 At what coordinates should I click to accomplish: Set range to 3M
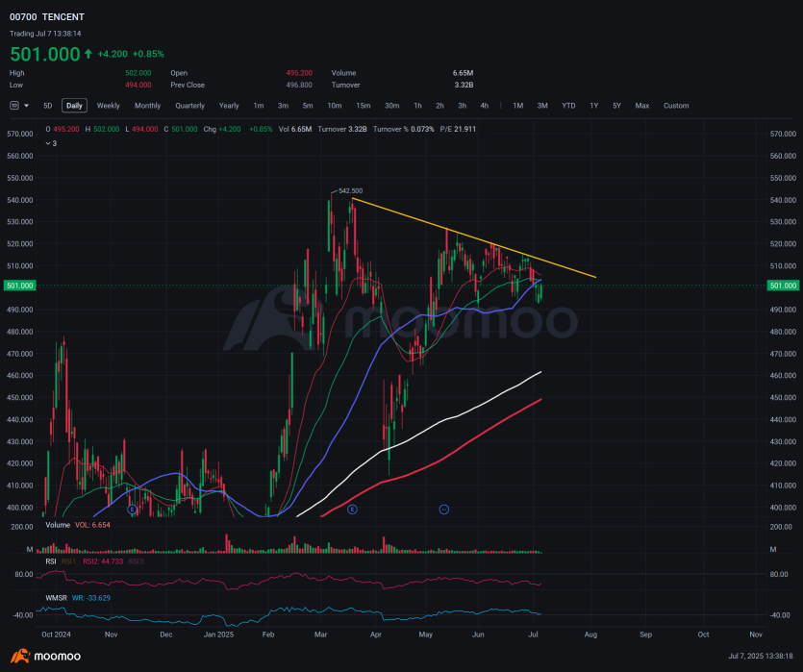542,106
